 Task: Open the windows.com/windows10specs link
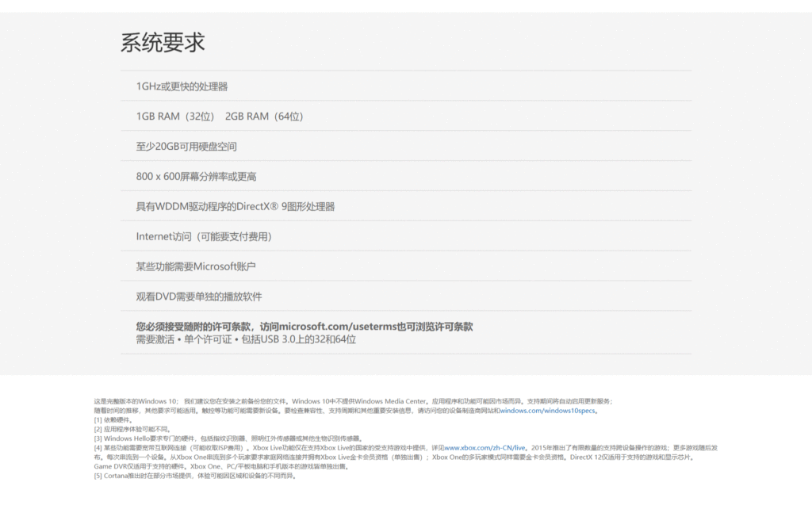[x=547, y=411]
